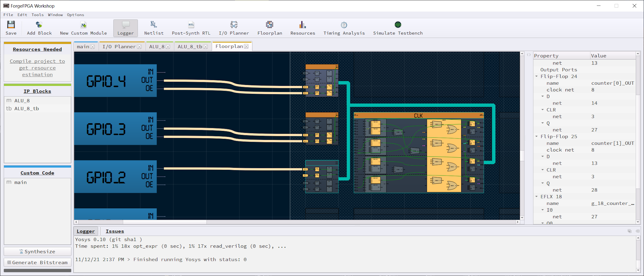This screenshot has width=644, height=276.
Task: Collapse the Flip-Flop 24 property node
Action: point(537,76)
